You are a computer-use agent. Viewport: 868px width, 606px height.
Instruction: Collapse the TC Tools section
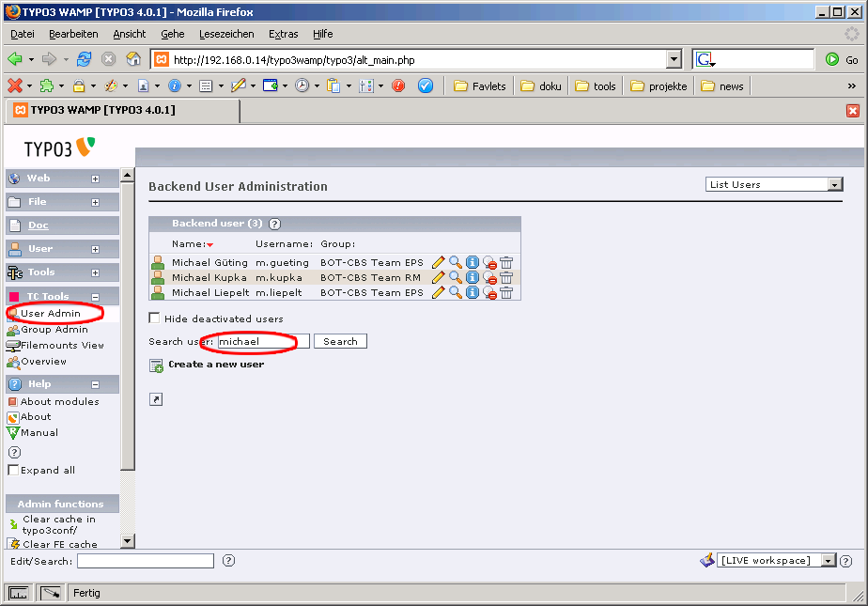[95, 297]
